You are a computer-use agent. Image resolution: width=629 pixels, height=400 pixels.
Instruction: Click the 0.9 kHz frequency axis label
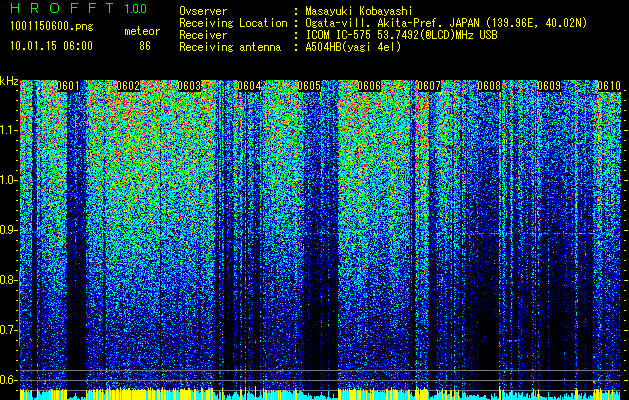point(9,230)
